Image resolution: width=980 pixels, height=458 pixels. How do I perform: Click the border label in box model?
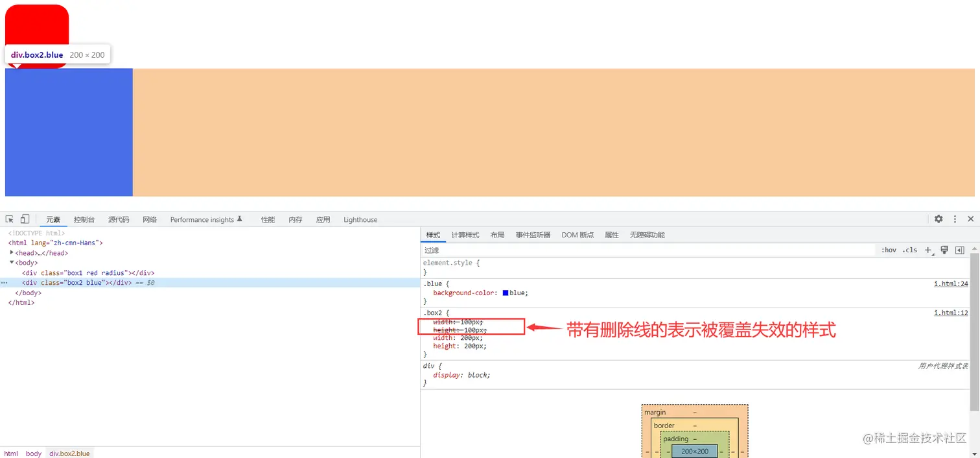point(664,426)
